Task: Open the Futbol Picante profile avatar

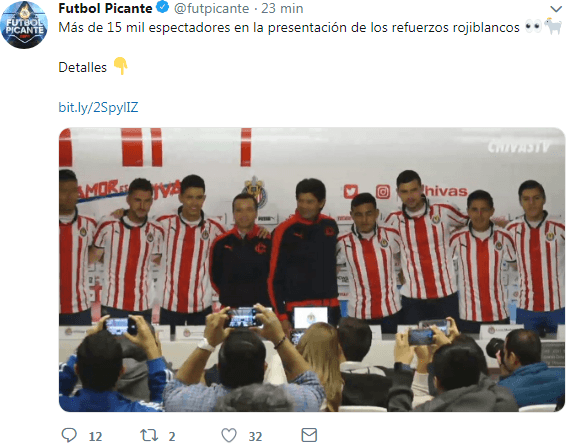Action: click(24, 25)
